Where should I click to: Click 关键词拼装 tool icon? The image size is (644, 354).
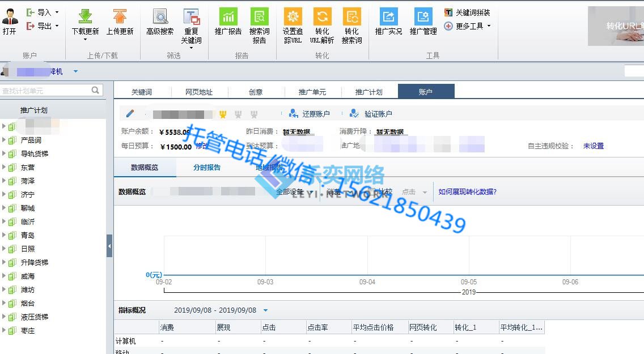coord(448,12)
